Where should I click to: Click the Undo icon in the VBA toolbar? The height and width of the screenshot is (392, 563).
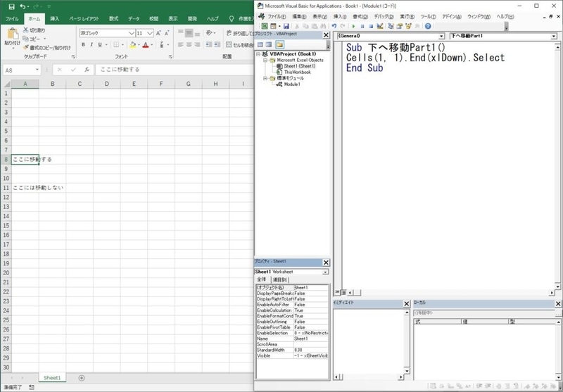coord(334,26)
